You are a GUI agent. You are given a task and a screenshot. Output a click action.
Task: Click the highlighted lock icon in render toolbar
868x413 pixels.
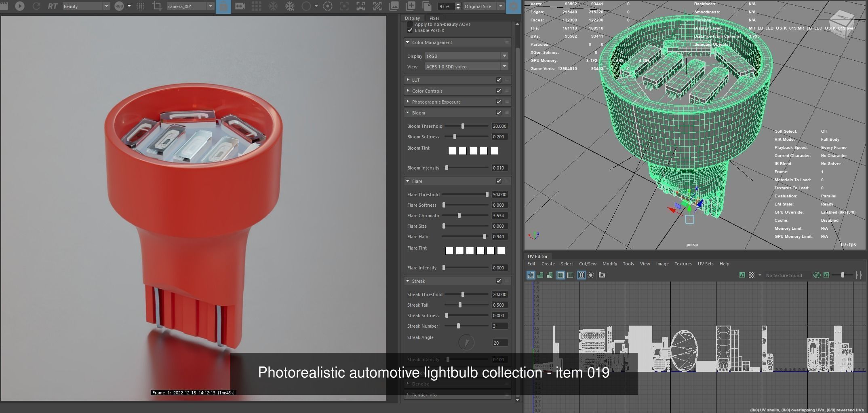pos(223,6)
